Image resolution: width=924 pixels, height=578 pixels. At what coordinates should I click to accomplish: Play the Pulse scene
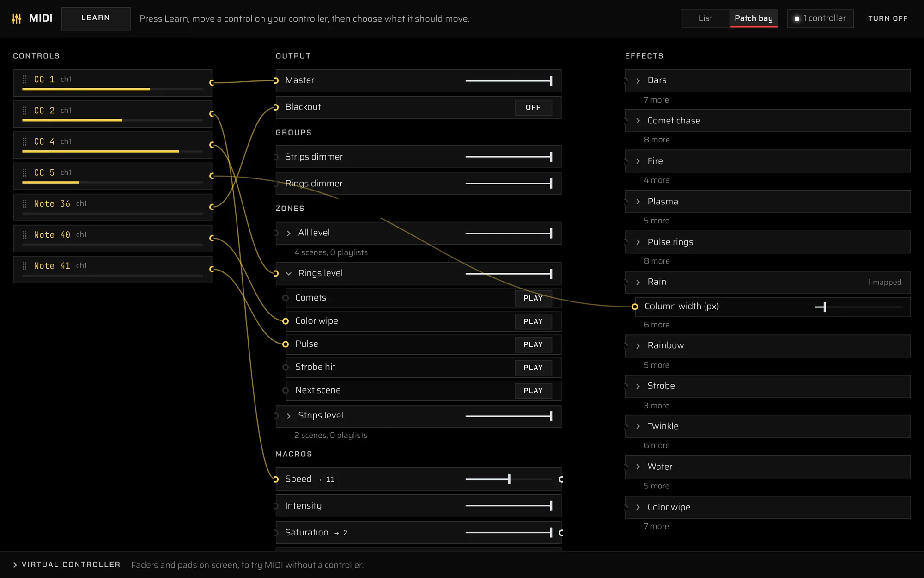coord(533,344)
